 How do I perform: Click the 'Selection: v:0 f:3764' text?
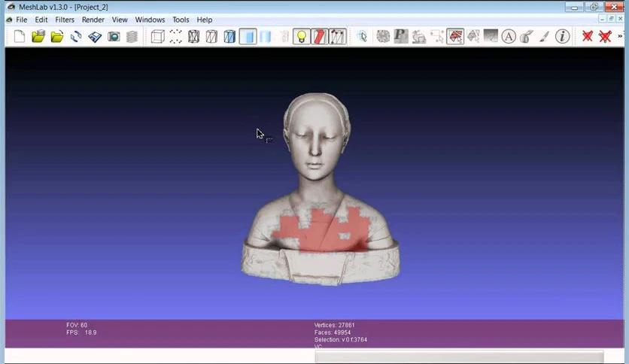(341, 339)
